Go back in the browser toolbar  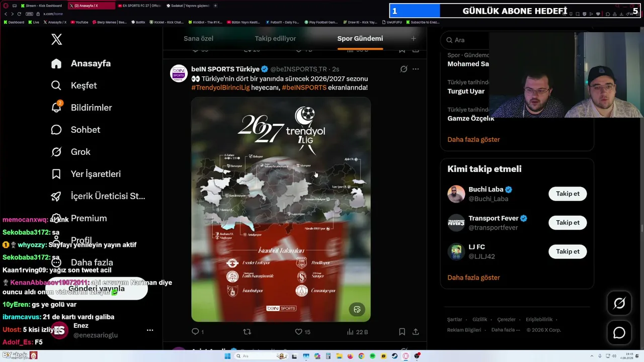pos(5,14)
